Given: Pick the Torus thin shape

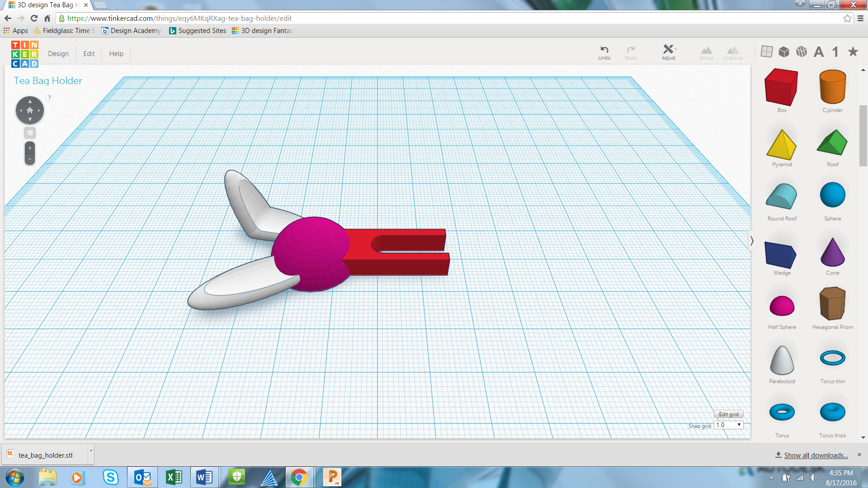Looking at the screenshot, I should (832, 358).
